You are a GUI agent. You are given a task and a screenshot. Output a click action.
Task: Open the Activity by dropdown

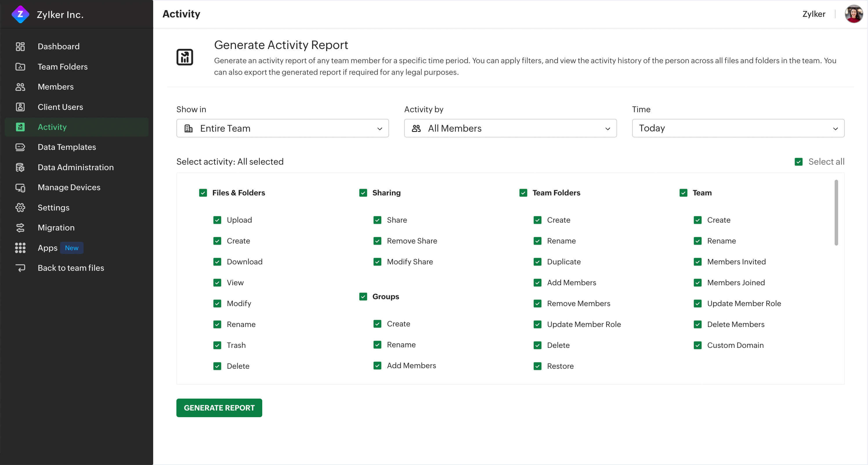pyautogui.click(x=510, y=128)
